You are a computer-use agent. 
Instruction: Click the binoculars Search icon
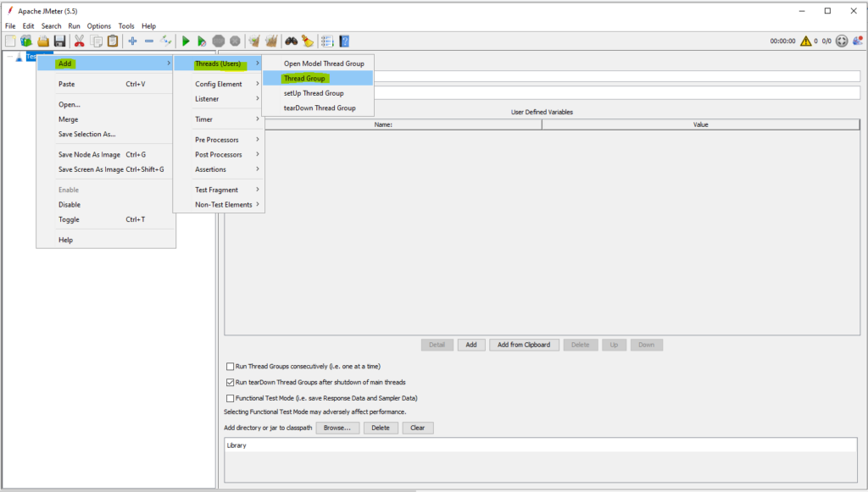point(291,41)
